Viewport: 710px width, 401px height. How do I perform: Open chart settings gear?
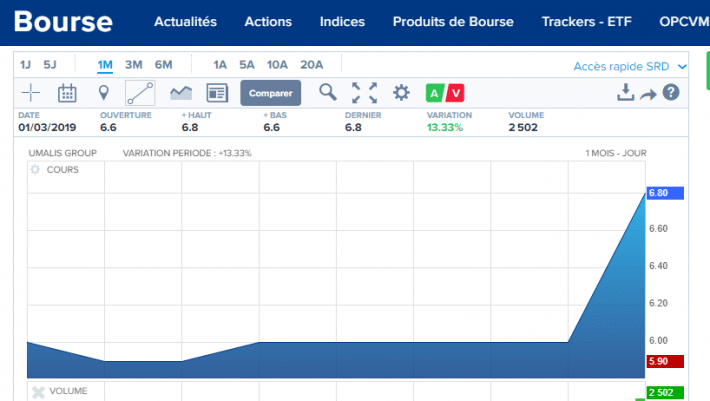(x=401, y=93)
